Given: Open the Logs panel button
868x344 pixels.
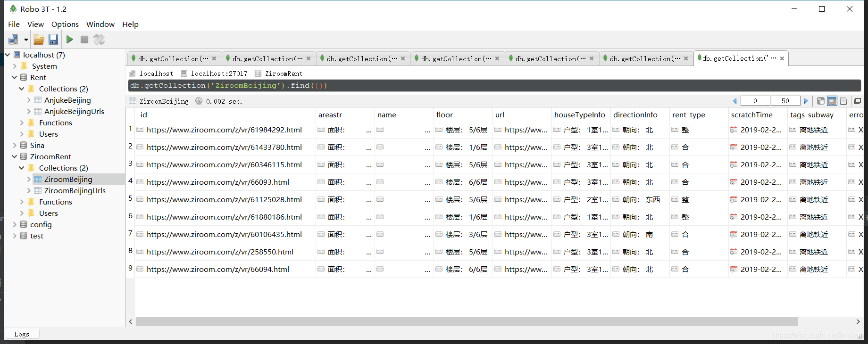Looking at the screenshot, I should 22,334.
